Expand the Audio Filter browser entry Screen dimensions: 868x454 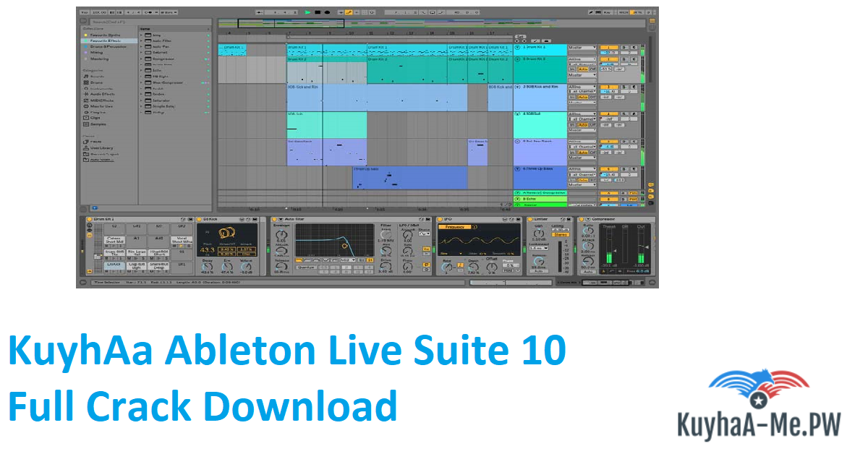[142, 40]
